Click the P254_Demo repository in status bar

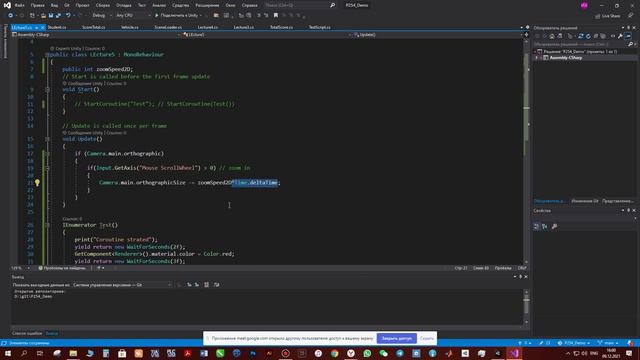pyautogui.click(x=573, y=343)
